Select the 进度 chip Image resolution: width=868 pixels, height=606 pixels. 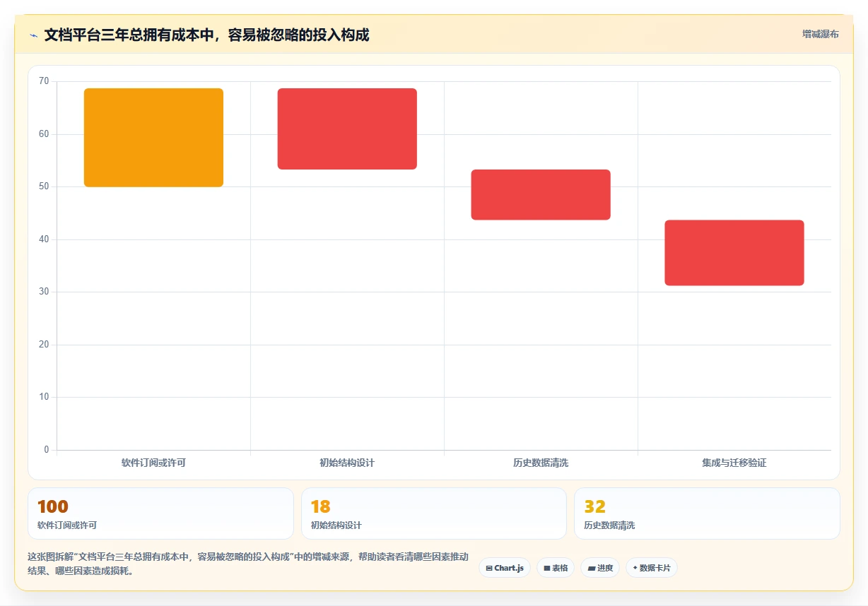coord(600,568)
